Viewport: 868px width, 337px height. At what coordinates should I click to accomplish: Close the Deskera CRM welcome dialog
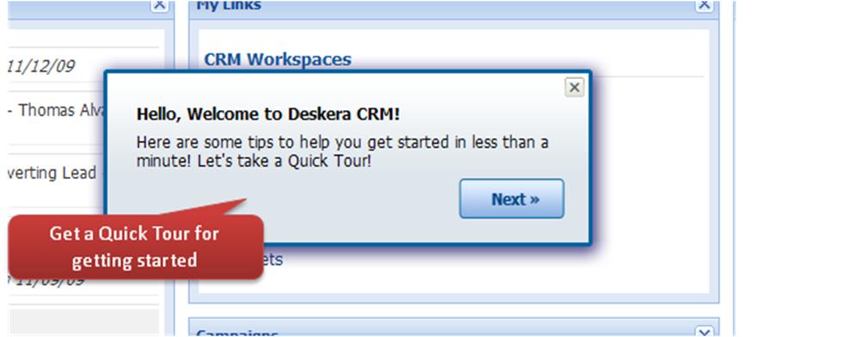coord(574,88)
